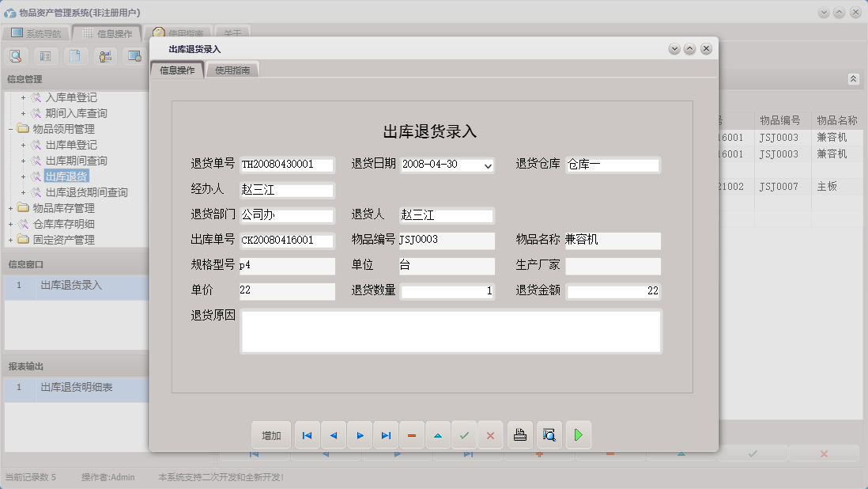
Task: Edit record via the blue triangle icon
Action: (438, 434)
